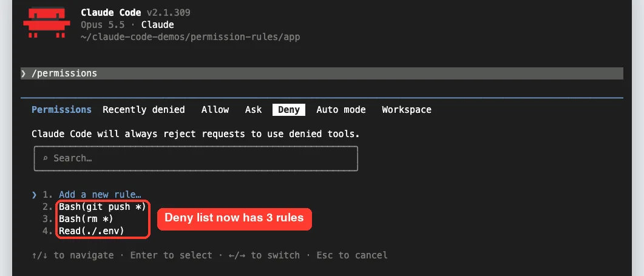Click the Permissions heading label
Viewport: 644px width, 276px height.
[61, 110]
